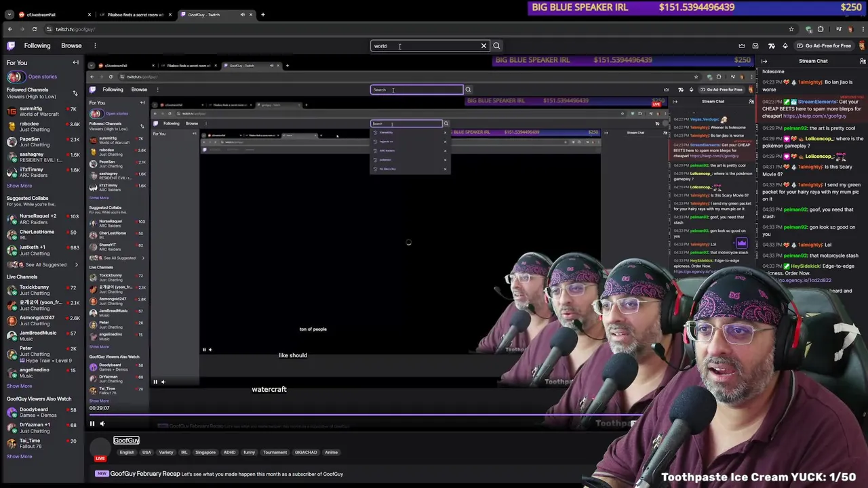Seek on the purple video progress bar
This screenshot has height=488, width=868.
(366, 414)
